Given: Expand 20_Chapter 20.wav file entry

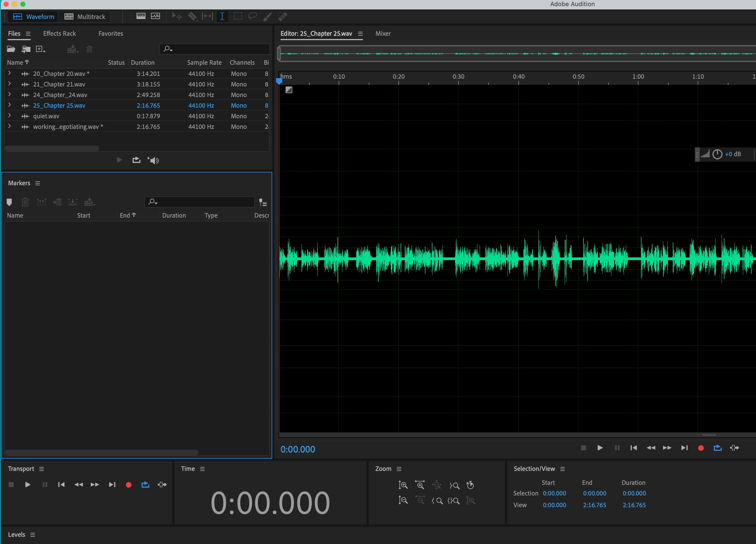Looking at the screenshot, I should point(9,73).
